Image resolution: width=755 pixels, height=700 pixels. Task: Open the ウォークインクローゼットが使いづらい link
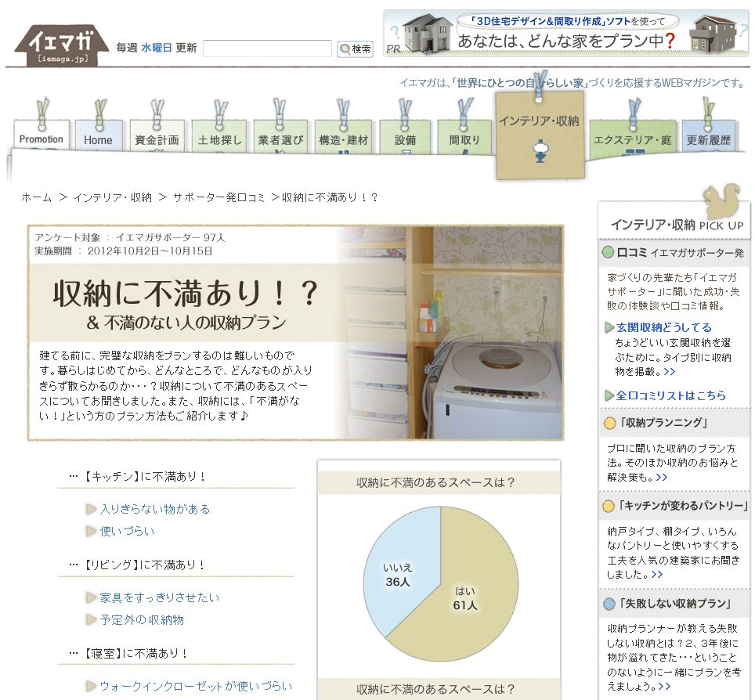[x=196, y=686]
